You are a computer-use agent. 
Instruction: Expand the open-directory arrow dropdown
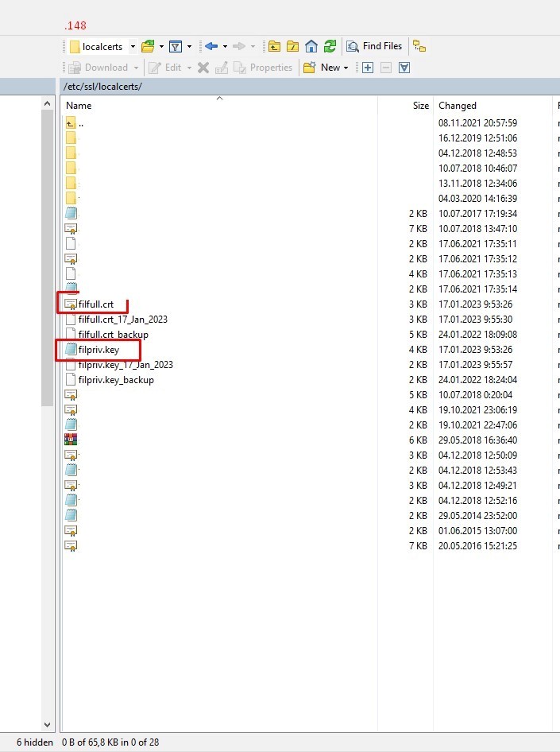tap(161, 47)
